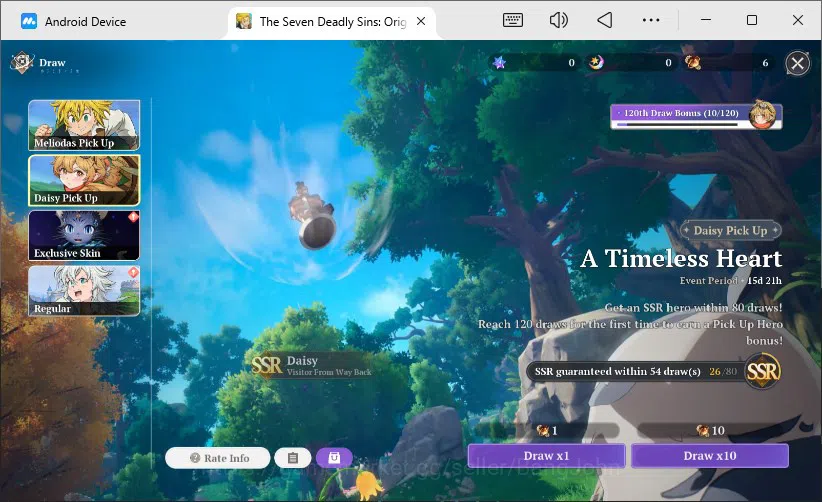This screenshot has width=822, height=502.
Task: Close the Draw screen with round X
Action: [x=797, y=63]
